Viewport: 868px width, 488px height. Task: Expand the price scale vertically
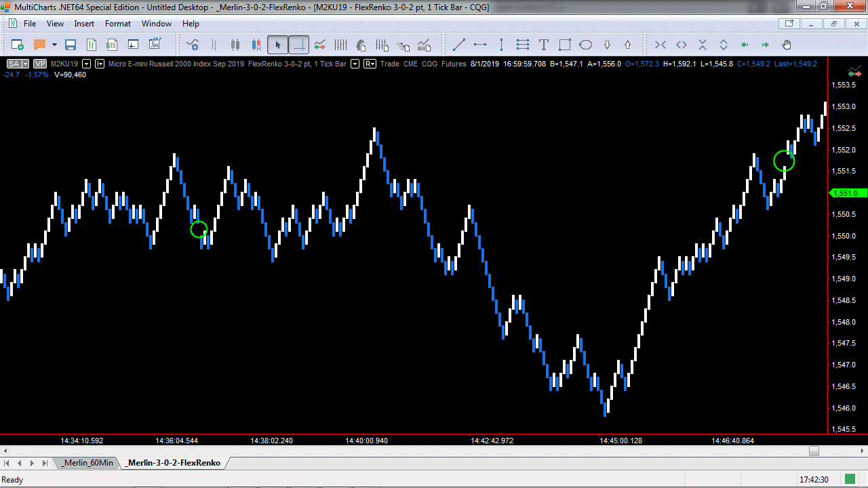tap(724, 45)
